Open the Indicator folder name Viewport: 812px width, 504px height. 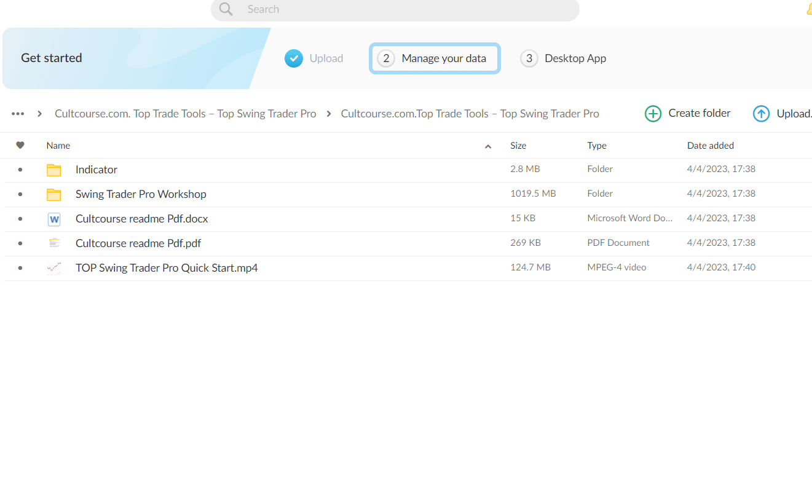click(97, 170)
